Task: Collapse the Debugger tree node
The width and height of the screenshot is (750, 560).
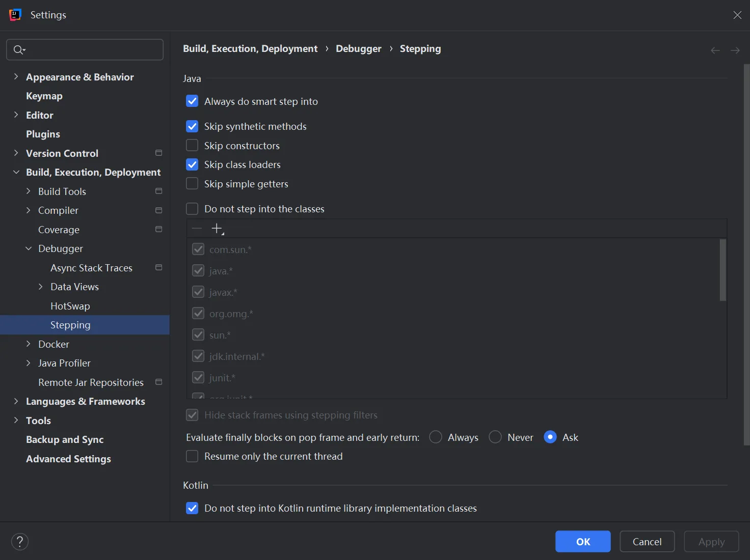Action: coord(29,249)
